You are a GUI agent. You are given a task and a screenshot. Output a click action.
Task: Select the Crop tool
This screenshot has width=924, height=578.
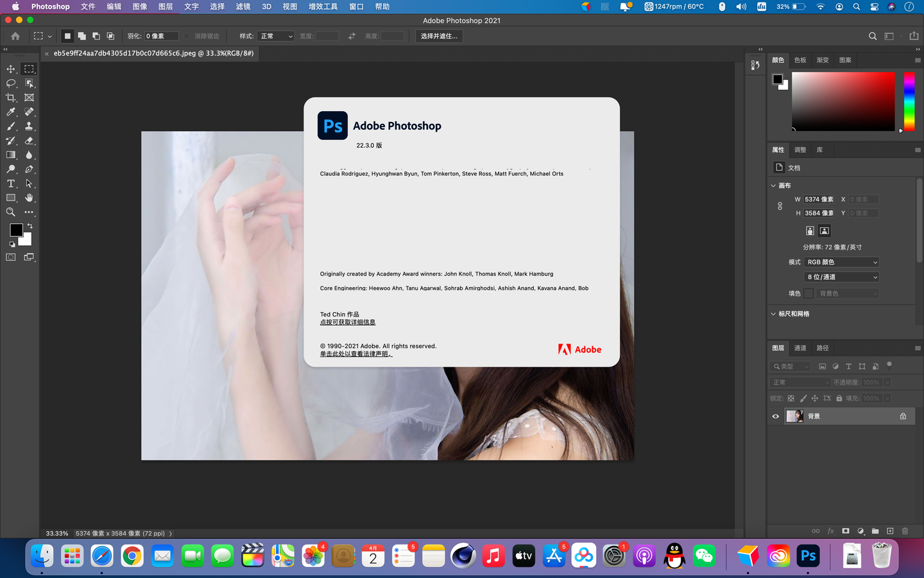tap(11, 98)
